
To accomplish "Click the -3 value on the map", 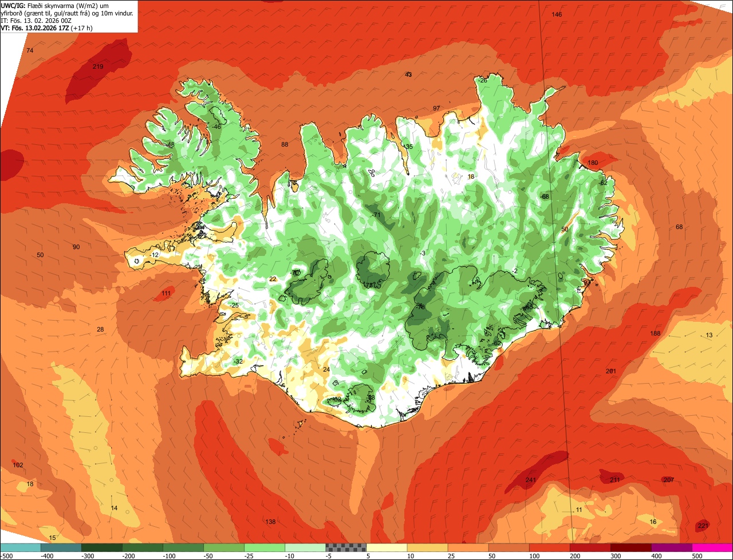I will coord(423,253).
